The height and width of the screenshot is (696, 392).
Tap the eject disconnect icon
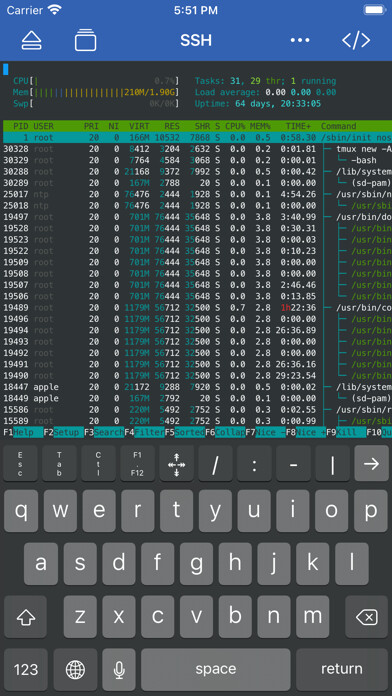(32, 40)
